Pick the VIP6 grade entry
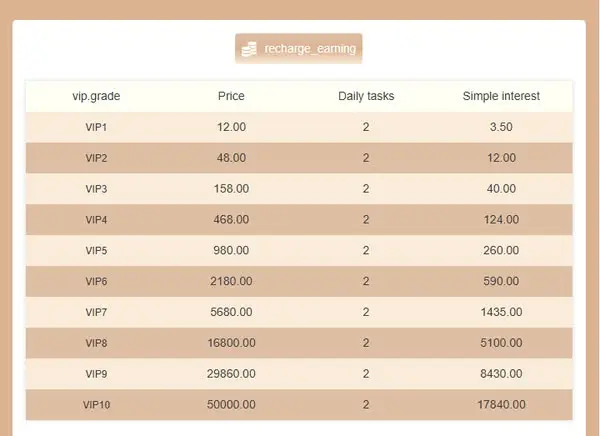This screenshot has width=600, height=436. pos(96,281)
